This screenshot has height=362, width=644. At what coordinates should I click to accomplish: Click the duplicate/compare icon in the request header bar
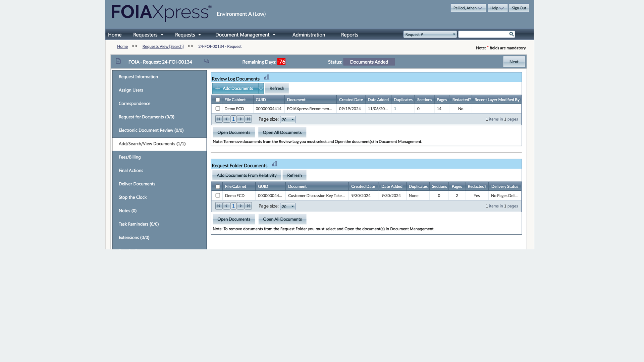pyautogui.click(x=206, y=61)
